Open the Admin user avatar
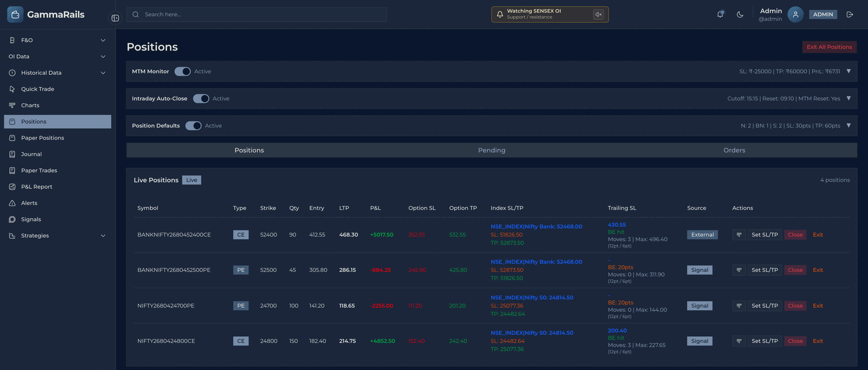This screenshot has height=370, width=868. click(x=795, y=15)
